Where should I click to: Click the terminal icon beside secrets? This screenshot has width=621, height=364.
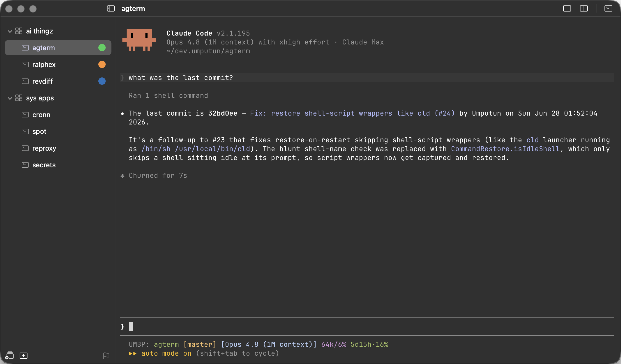(x=25, y=165)
